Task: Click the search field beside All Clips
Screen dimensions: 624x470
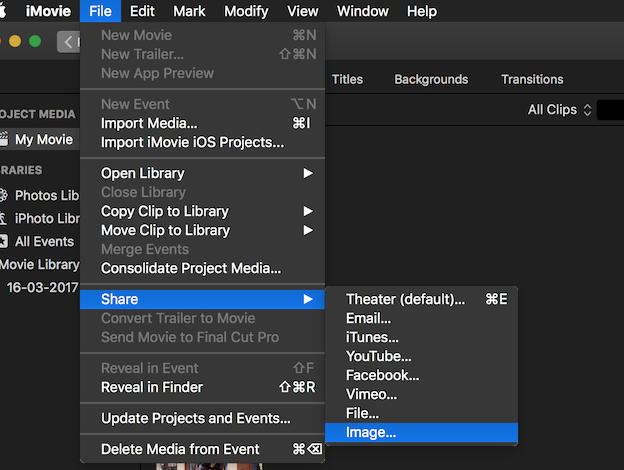Action: click(610, 110)
